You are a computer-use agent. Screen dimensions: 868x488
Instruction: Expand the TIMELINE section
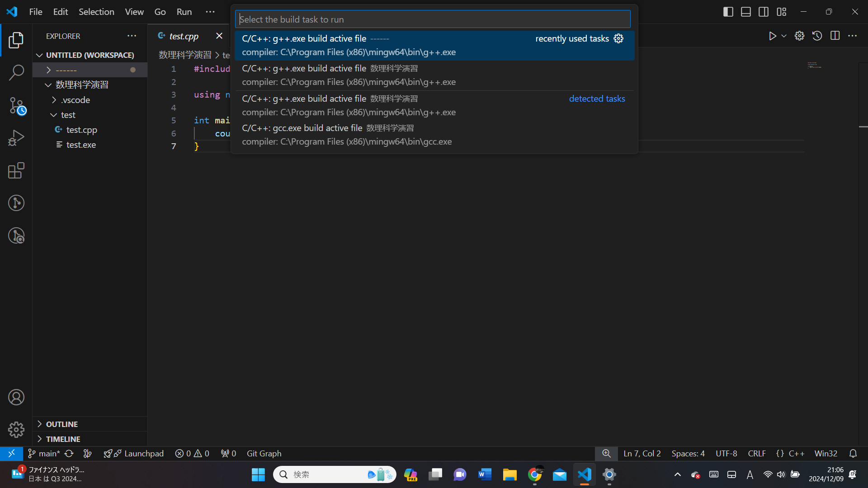(x=63, y=439)
